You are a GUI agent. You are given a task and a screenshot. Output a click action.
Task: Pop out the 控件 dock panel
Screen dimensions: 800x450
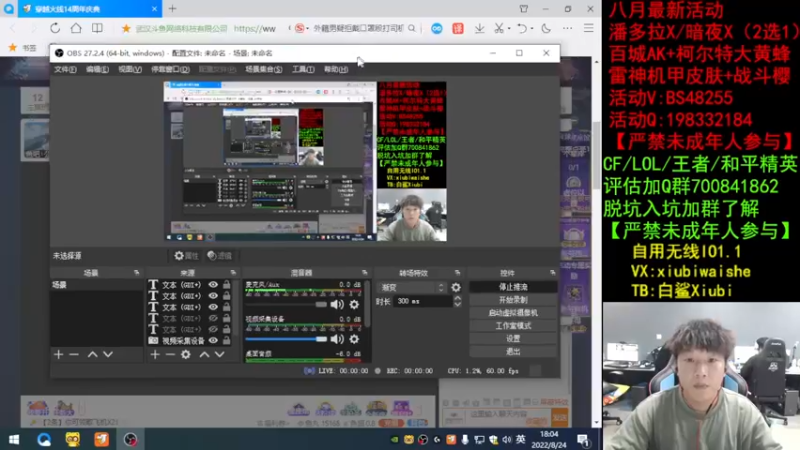[553, 273]
